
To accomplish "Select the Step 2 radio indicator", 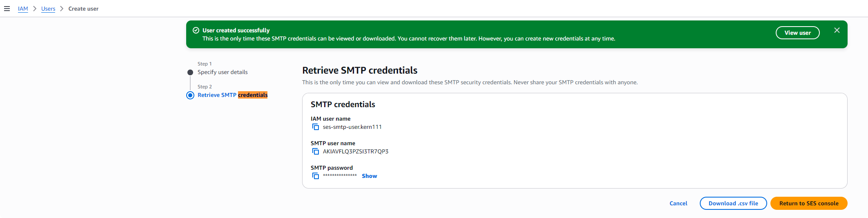I will click(190, 95).
